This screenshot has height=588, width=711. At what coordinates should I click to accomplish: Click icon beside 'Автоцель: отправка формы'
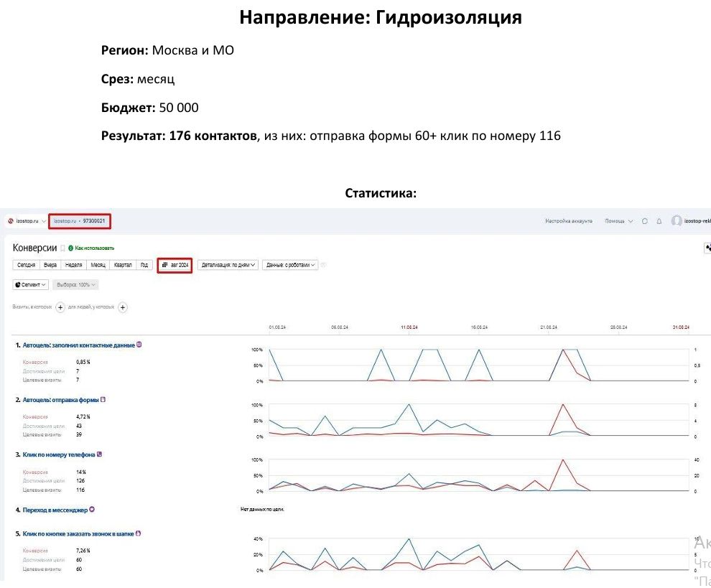[x=103, y=399]
